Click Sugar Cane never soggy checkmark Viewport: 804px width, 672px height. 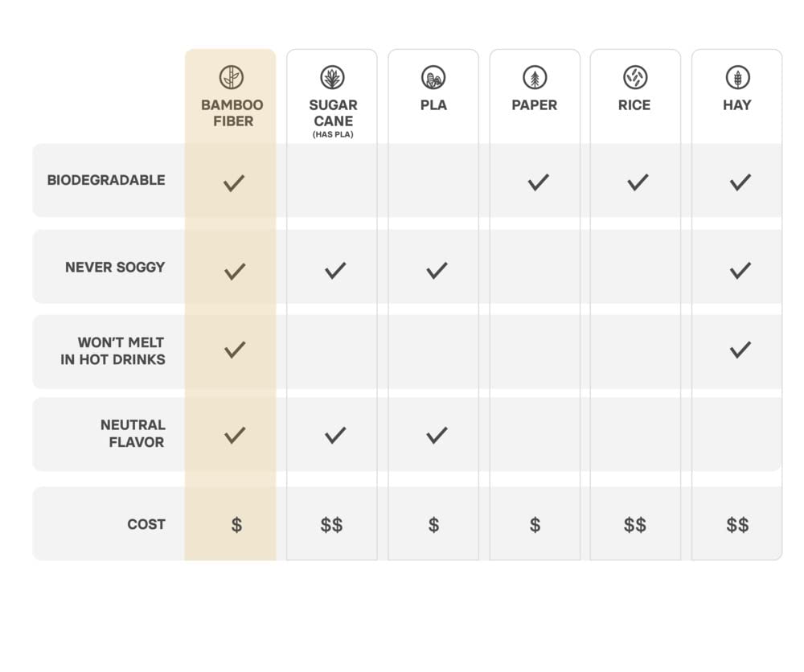tap(335, 270)
